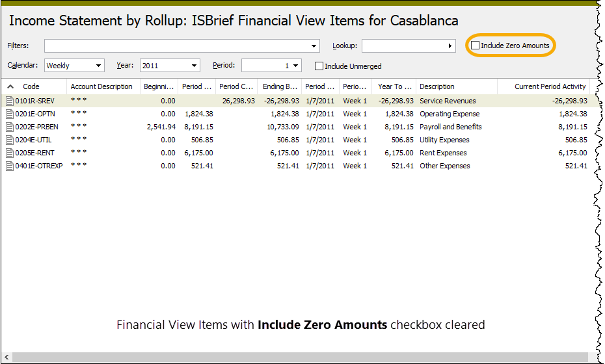605x364 pixels.
Task: Click document icon for 0201E-OPTN row
Action: tap(10, 114)
